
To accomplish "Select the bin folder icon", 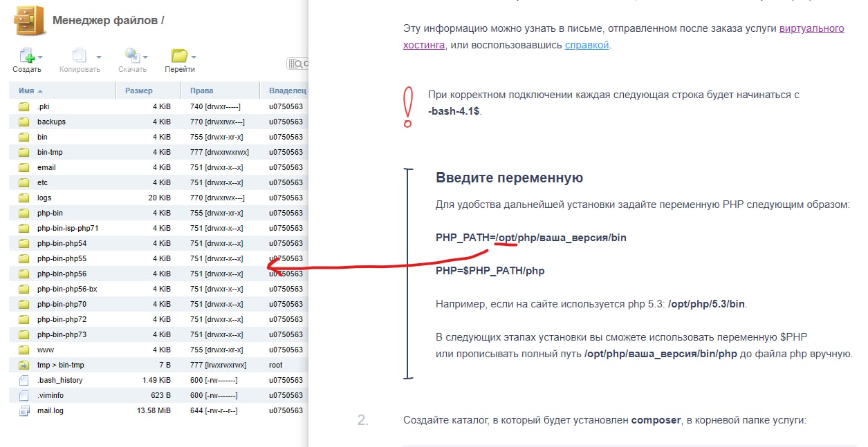I will click(x=24, y=137).
